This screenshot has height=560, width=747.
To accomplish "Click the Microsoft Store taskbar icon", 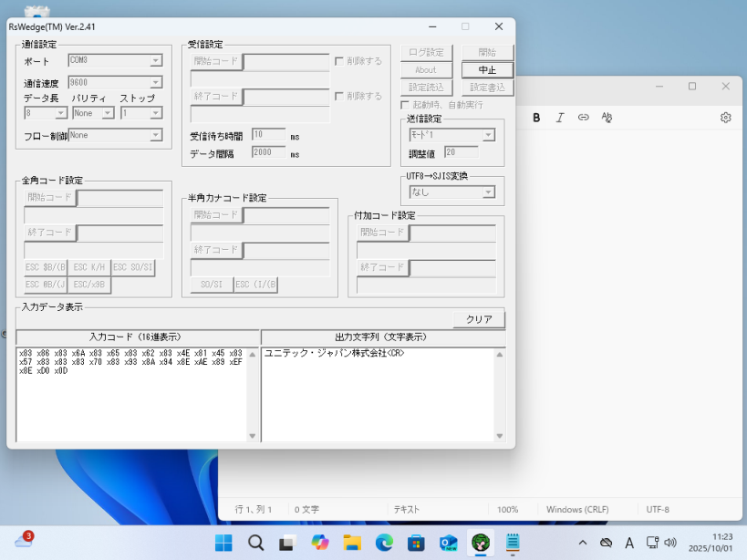I will coord(416,543).
